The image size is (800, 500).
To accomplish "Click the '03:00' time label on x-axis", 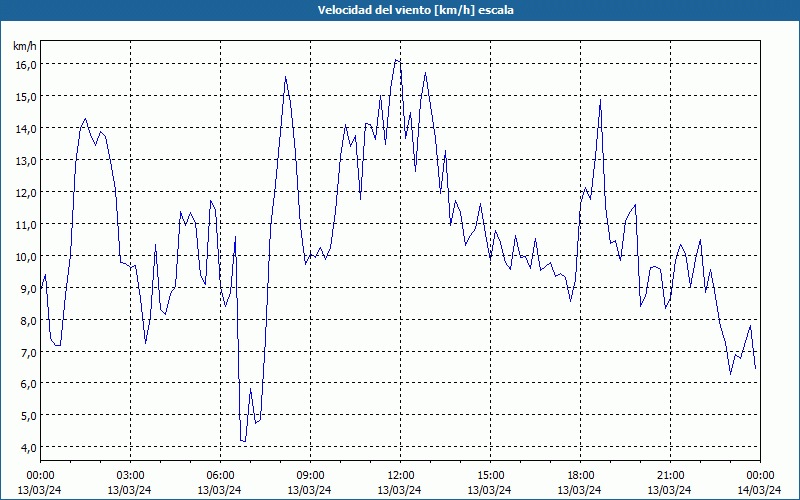I will (130, 476).
